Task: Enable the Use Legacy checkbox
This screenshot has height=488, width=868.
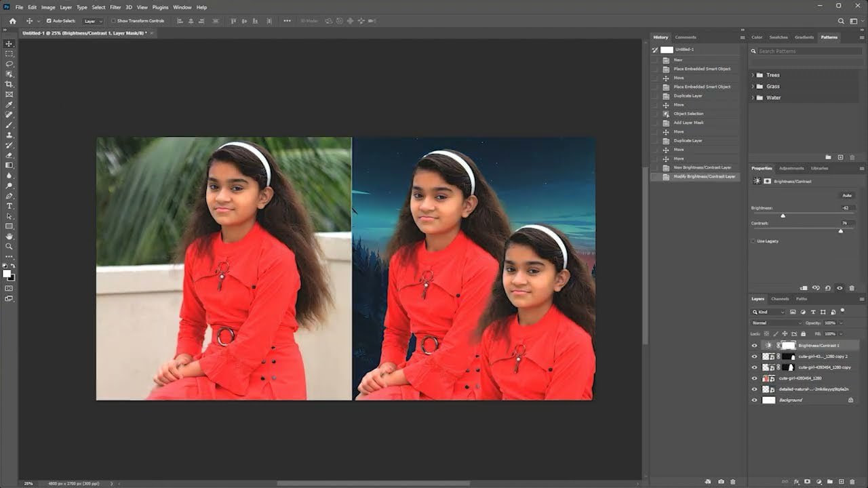Action: [753, 241]
